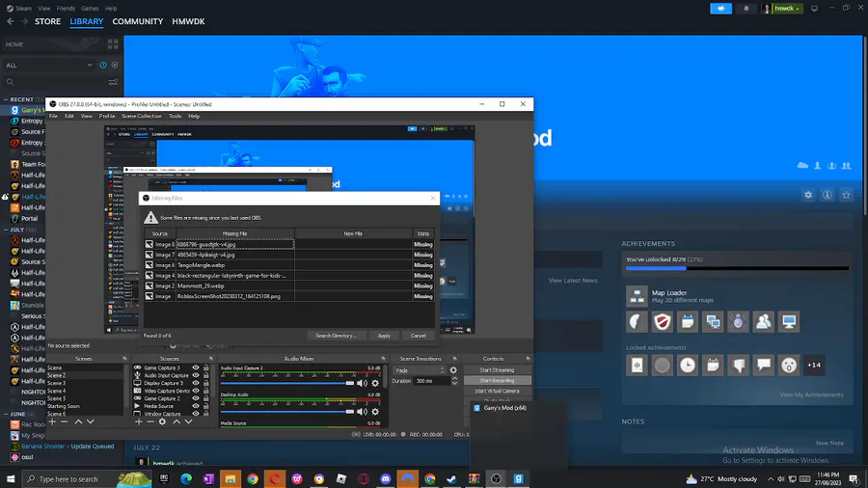Collapse the JULY category in Steam library
This screenshot has width=868, height=488.
pyautogui.click(x=6, y=230)
